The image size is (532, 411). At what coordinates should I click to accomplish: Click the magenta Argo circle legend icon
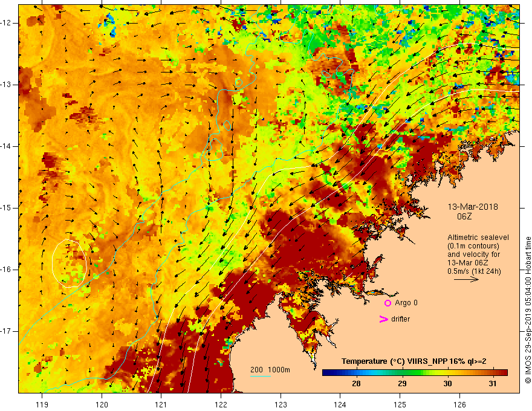[x=388, y=303]
